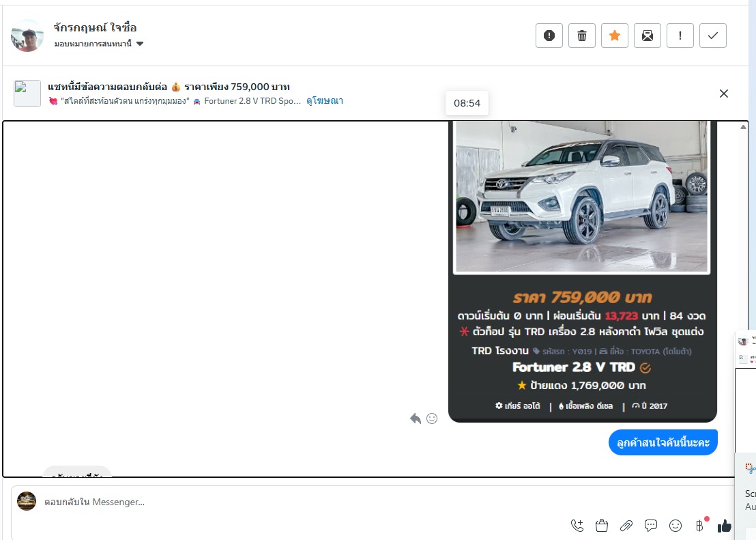
Task: Flag conversation with exclamation priority icon
Action: tap(680, 35)
